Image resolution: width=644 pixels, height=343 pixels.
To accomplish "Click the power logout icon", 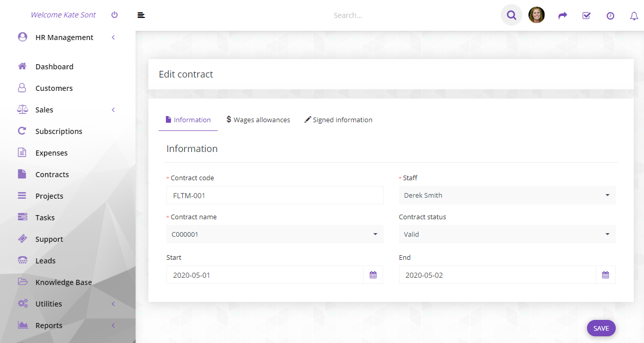I will 115,15.
